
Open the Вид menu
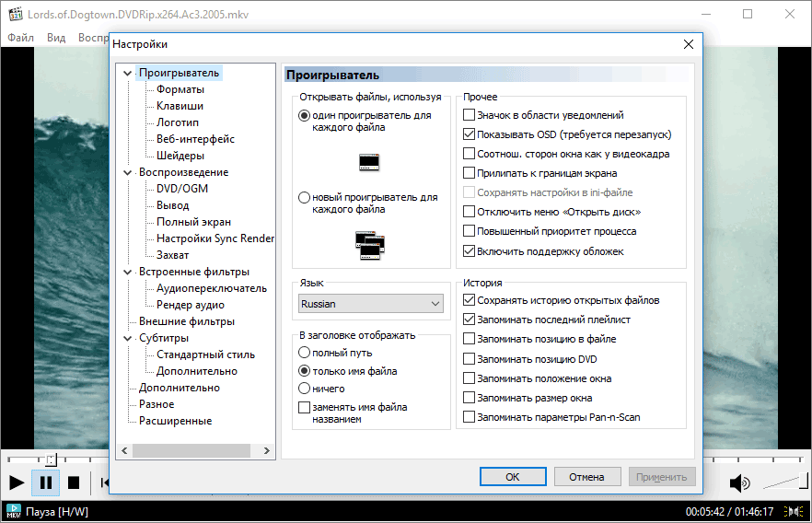tap(56, 38)
